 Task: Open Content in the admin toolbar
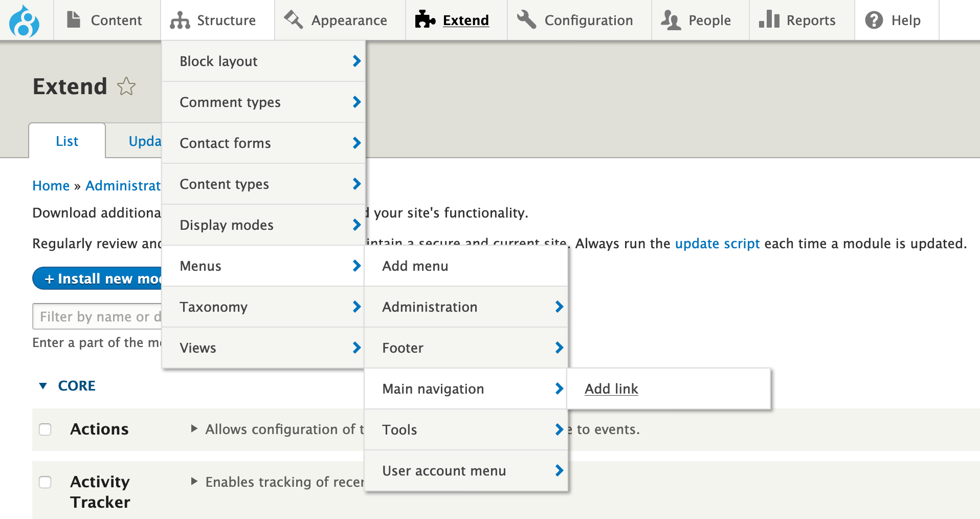[107, 20]
